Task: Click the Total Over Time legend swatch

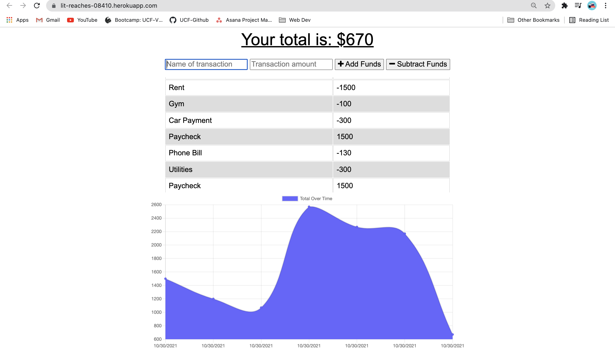Action: 290,199
